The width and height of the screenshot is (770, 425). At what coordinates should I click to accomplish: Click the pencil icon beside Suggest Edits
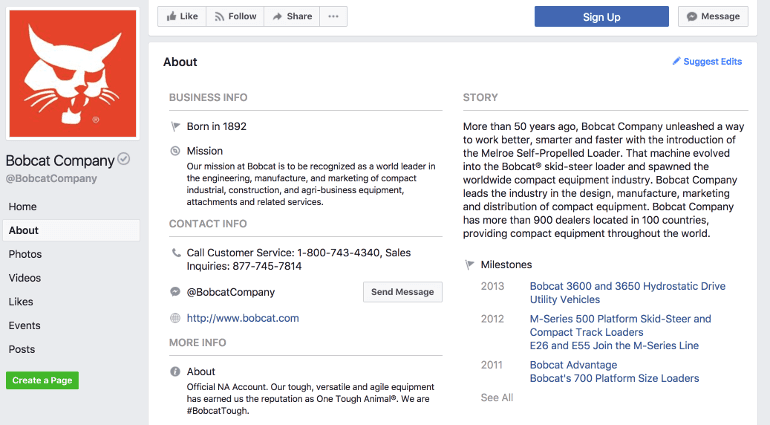pyautogui.click(x=676, y=61)
